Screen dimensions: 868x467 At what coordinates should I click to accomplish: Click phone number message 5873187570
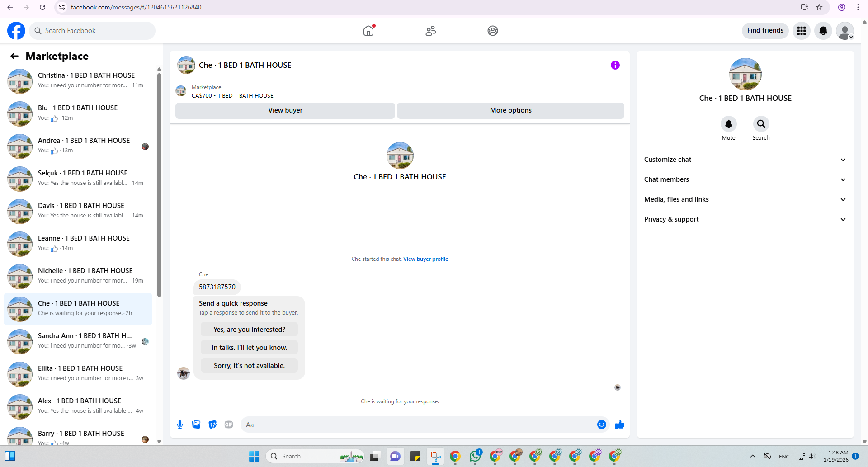point(217,287)
